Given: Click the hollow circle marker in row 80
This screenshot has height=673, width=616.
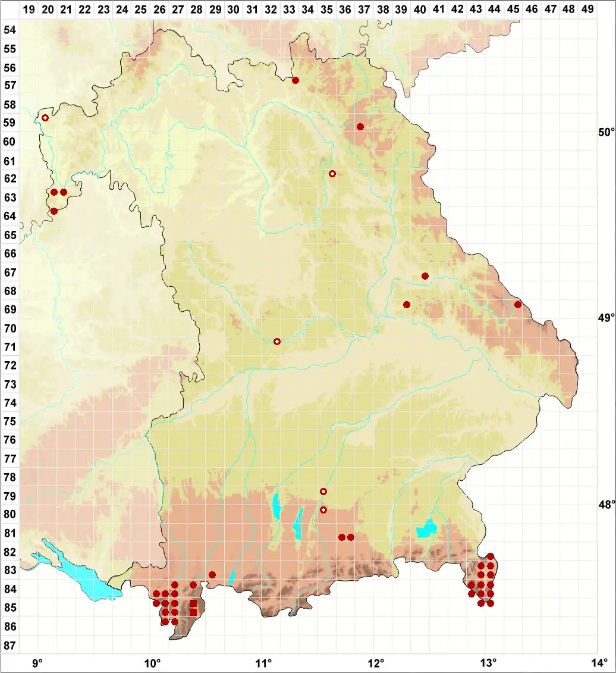Looking at the screenshot, I should pyautogui.click(x=323, y=510).
